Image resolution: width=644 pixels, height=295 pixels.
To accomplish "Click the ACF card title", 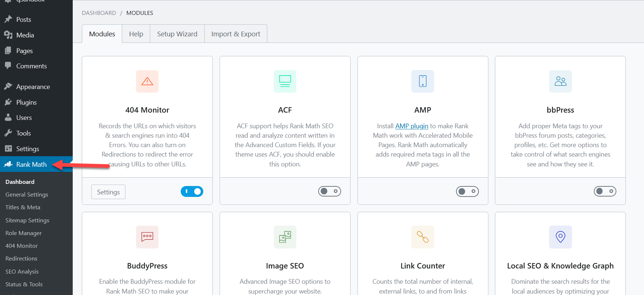I will click(285, 110).
